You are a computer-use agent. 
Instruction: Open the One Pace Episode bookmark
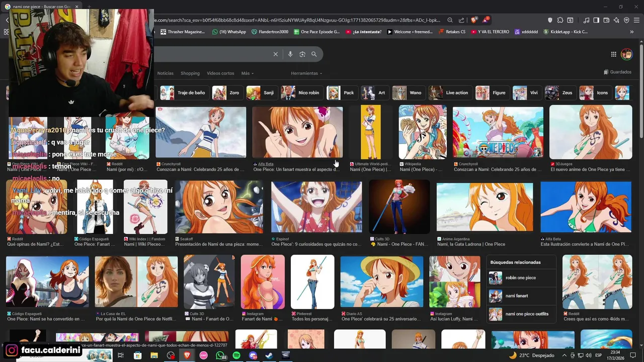click(x=316, y=32)
